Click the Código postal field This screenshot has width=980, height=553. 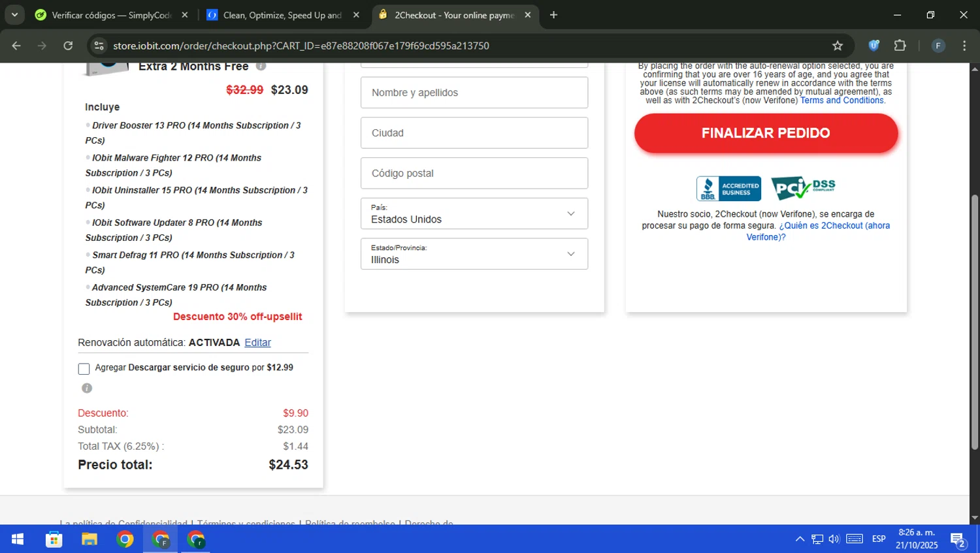point(474,173)
